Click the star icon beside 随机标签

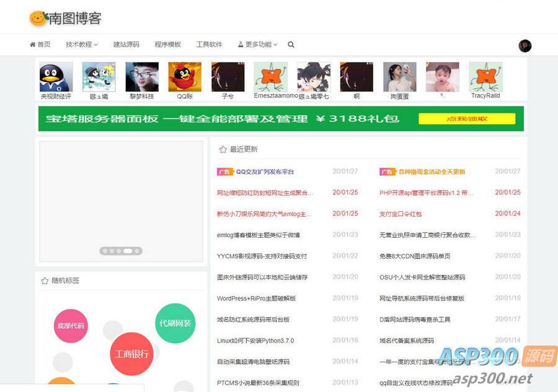tap(45, 281)
